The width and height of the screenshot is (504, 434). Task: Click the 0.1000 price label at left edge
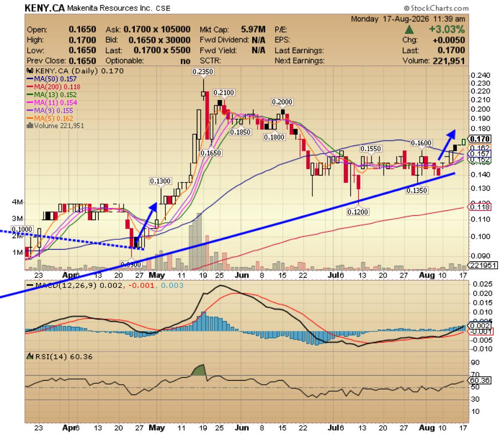[x=22, y=229]
